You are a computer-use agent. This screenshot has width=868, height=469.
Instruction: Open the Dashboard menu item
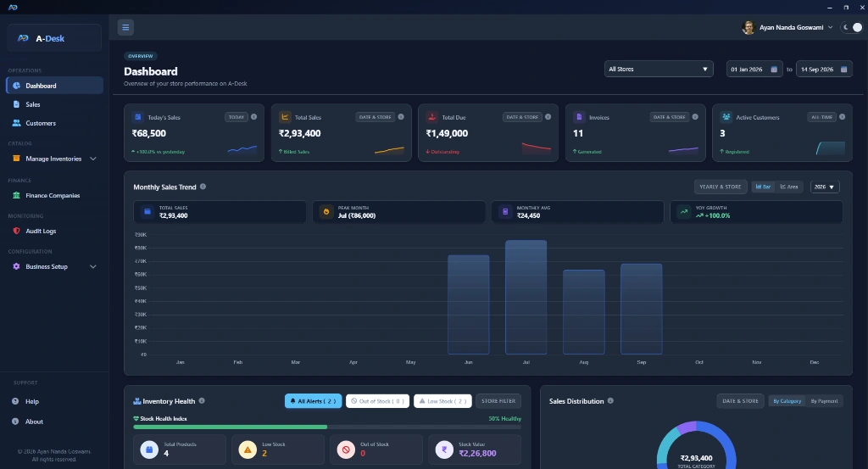coord(55,86)
